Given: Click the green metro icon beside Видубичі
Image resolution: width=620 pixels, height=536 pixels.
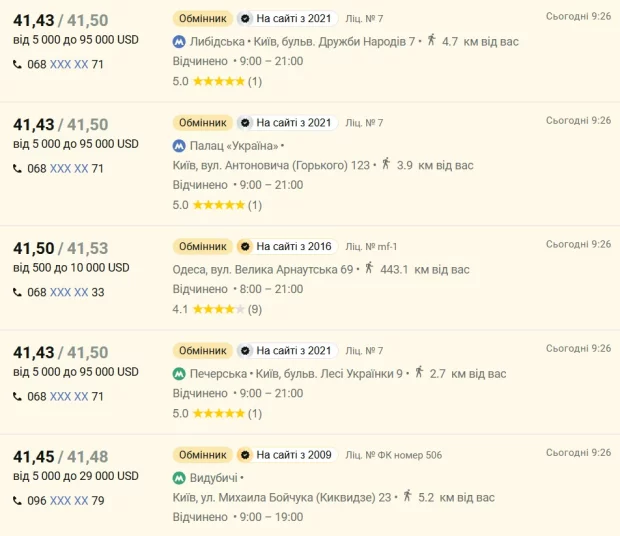Looking at the screenshot, I should 180,478.
